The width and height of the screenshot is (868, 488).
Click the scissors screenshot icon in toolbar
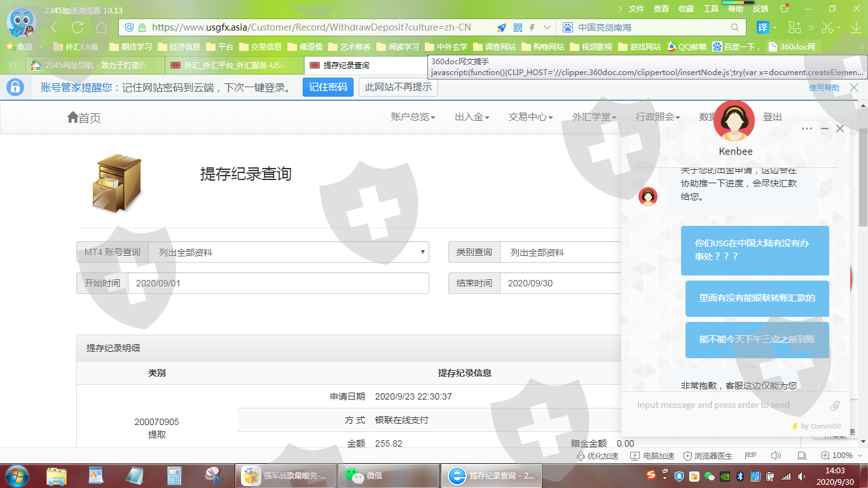point(827,27)
